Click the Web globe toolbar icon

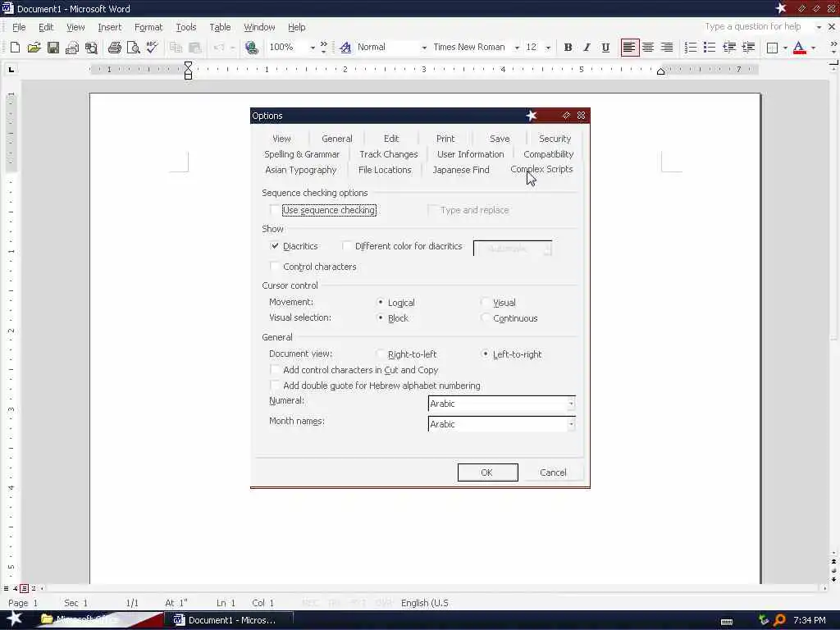[x=251, y=48]
